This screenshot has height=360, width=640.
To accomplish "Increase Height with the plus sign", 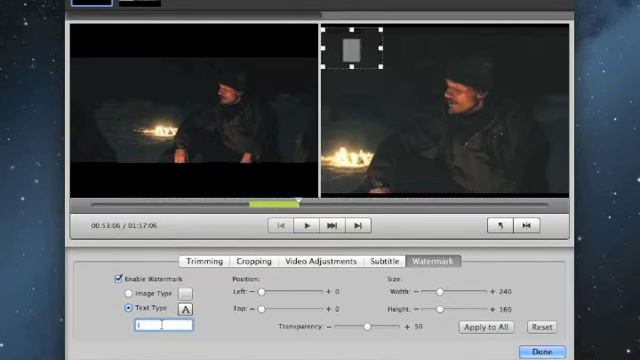I will (x=492, y=309).
